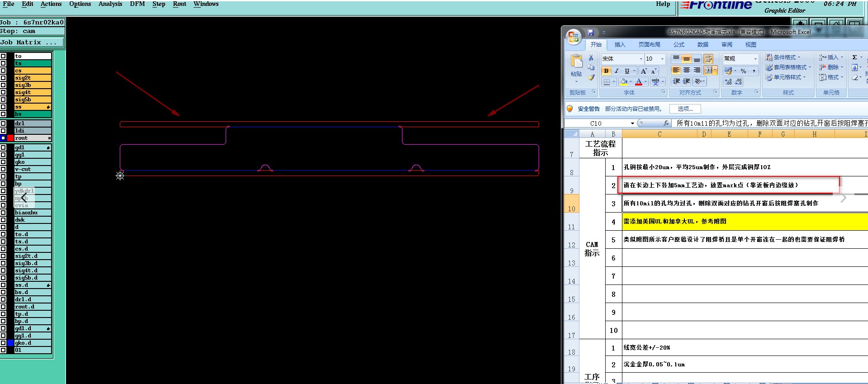Image resolution: width=868 pixels, height=384 pixels.
Task: Align cell text right
Action: click(x=697, y=70)
